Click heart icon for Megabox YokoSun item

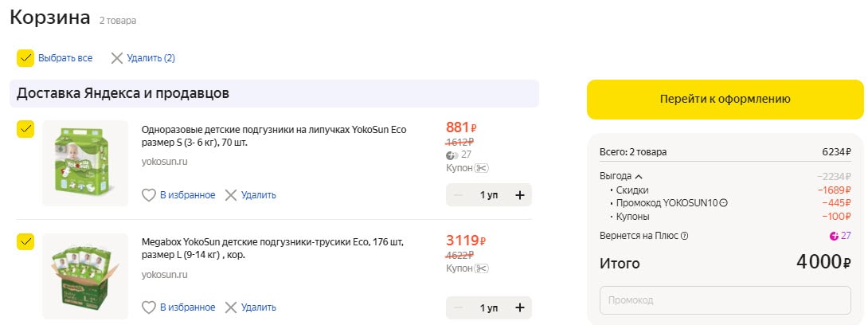point(148,307)
